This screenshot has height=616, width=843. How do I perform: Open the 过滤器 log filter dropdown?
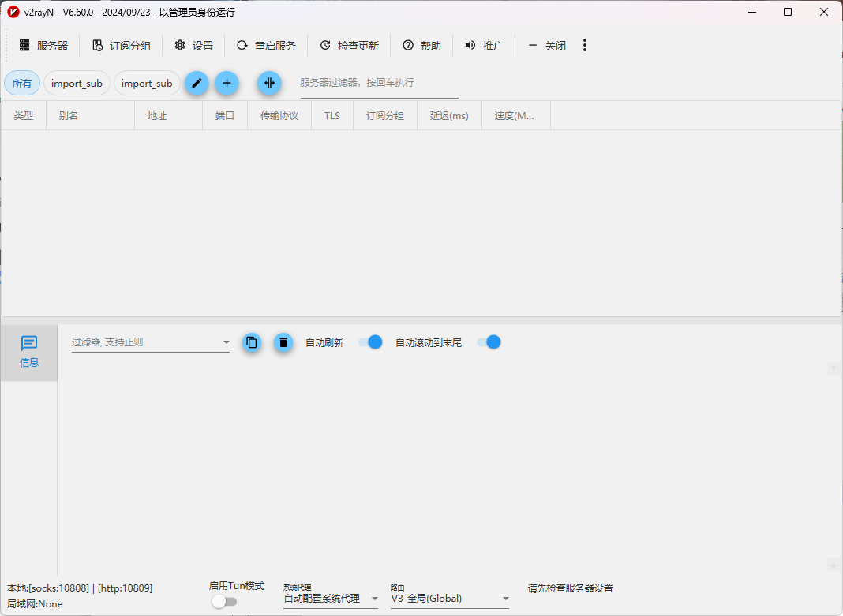tap(151, 342)
